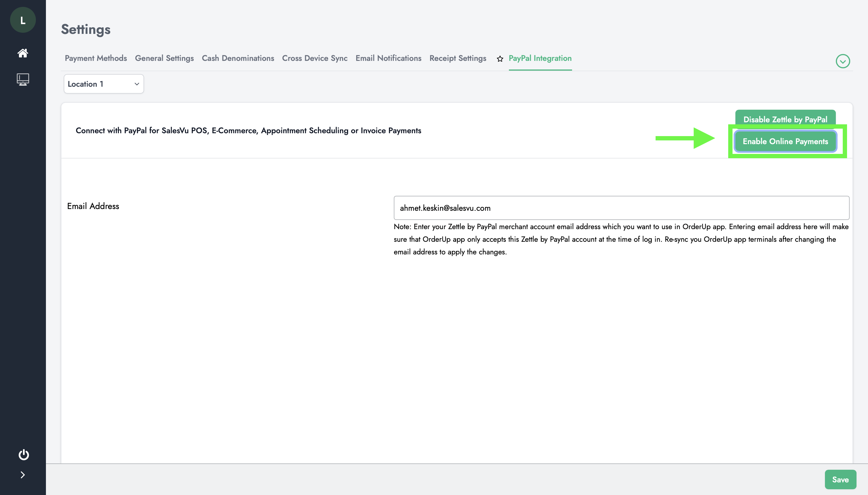The width and height of the screenshot is (868, 495).
Task: Expand the circled chevron at tabs right
Action: point(842,61)
